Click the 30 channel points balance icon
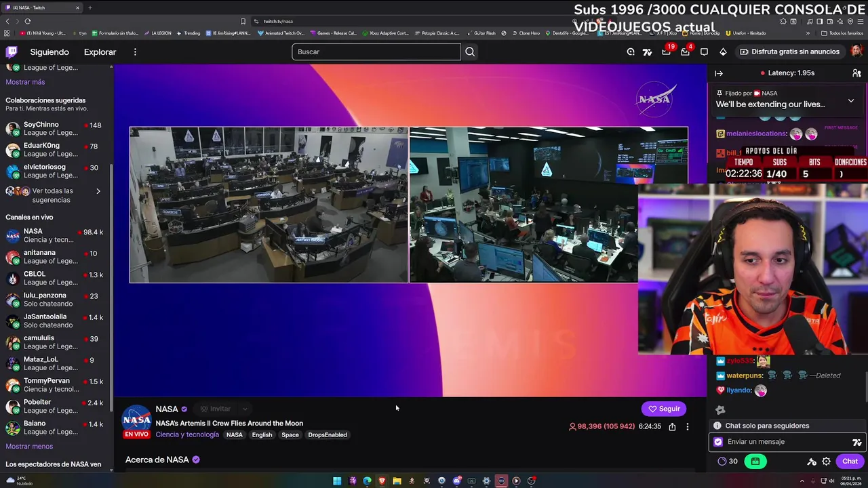868x488 pixels. click(728, 462)
